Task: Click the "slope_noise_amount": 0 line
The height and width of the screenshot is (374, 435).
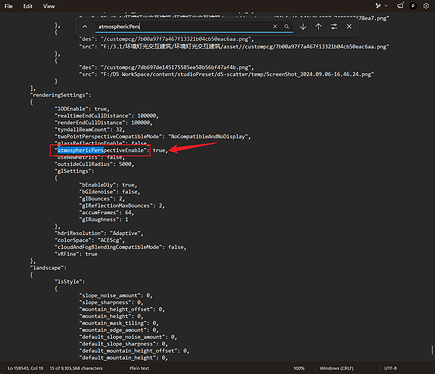Action: [x=116, y=295]
